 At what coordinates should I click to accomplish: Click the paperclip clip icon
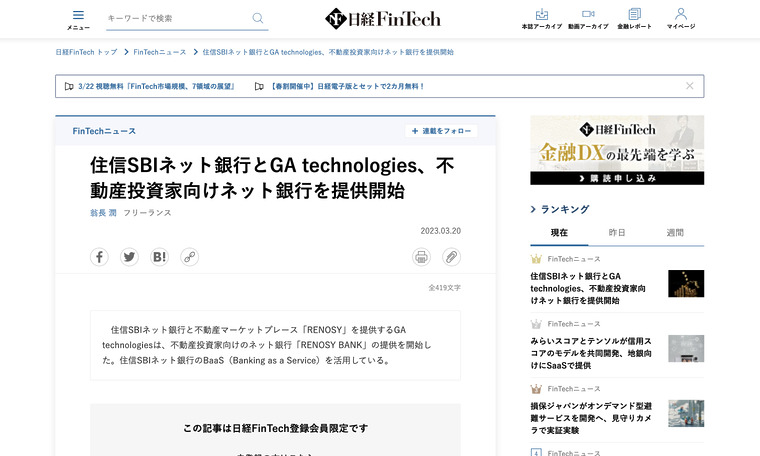click(451, 257)
